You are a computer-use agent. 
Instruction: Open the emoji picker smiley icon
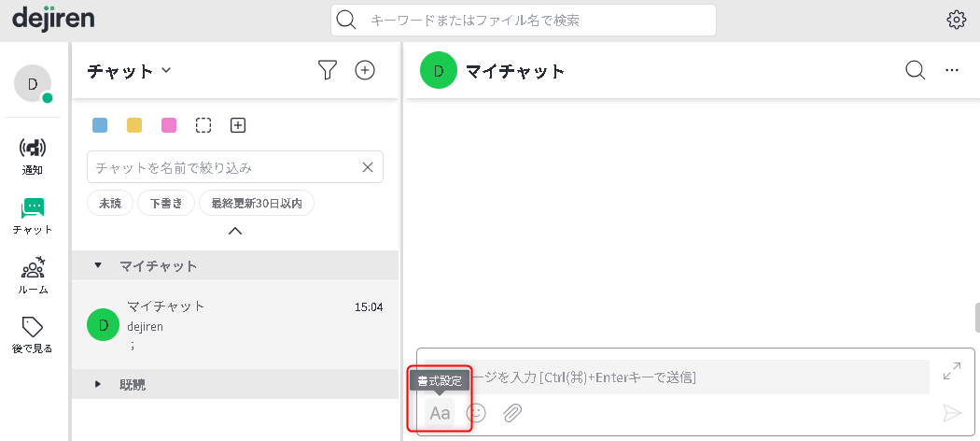tap(476, 412)
